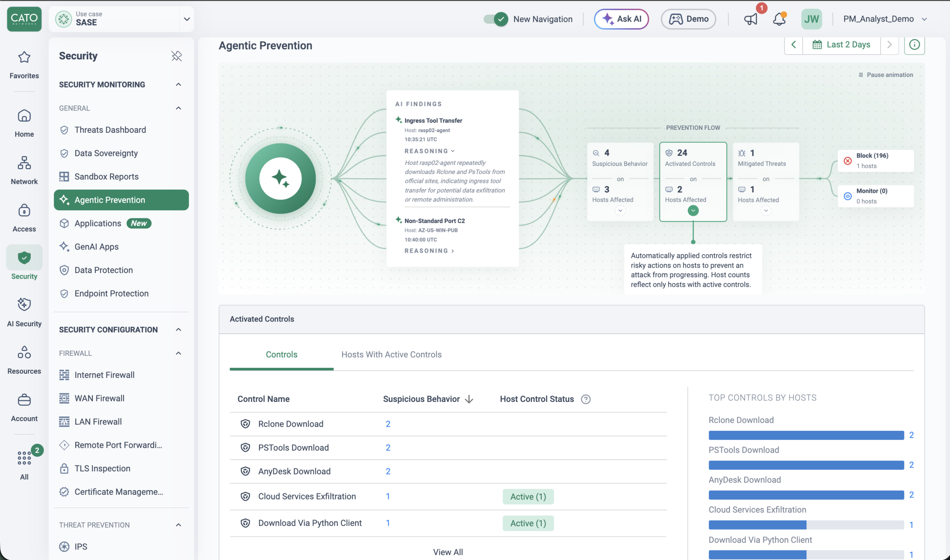Open the Access lock icon

click(x=24, y=210)
